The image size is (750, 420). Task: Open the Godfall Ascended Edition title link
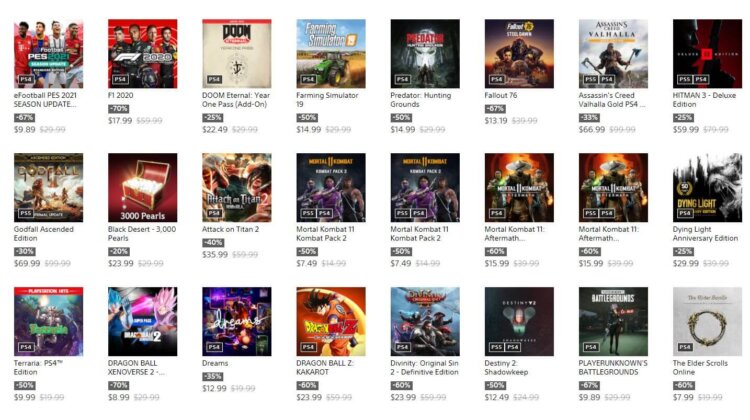(44, 233)
